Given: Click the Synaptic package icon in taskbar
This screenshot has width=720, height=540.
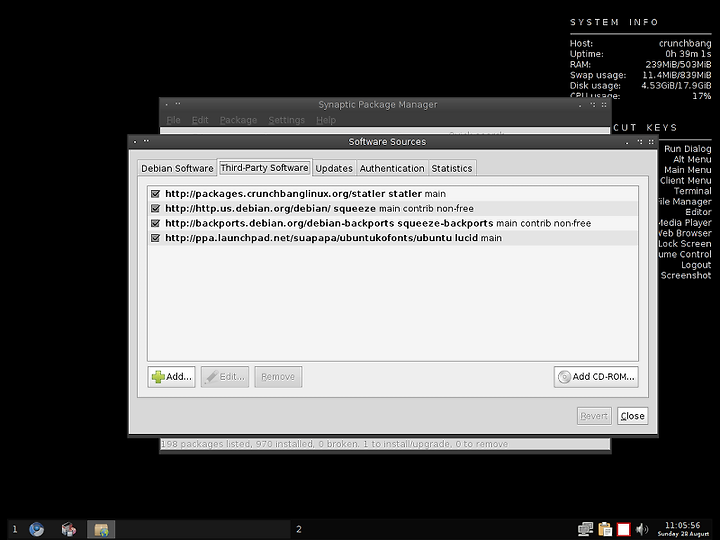Looking at the screenshot, I should coord(69,529).
